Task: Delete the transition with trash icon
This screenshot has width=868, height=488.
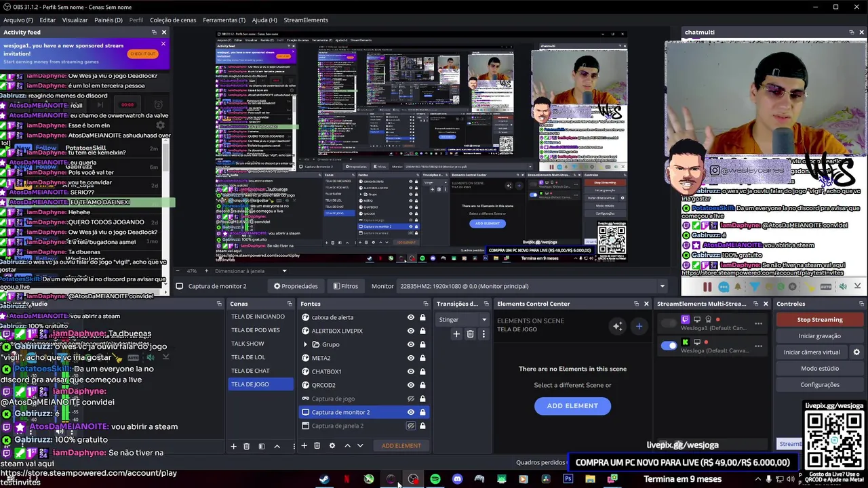Action: pos(470,333)
